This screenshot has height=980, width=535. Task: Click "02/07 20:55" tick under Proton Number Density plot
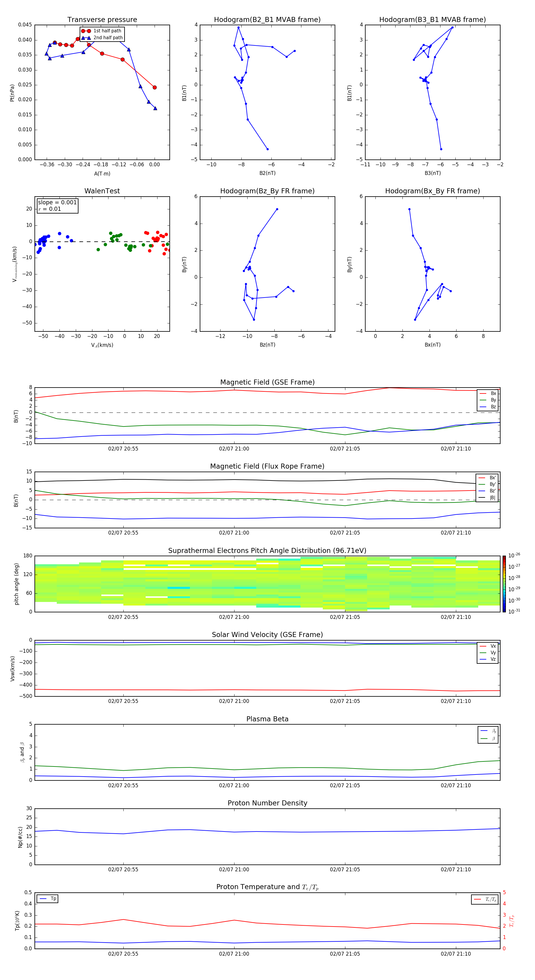123,870
